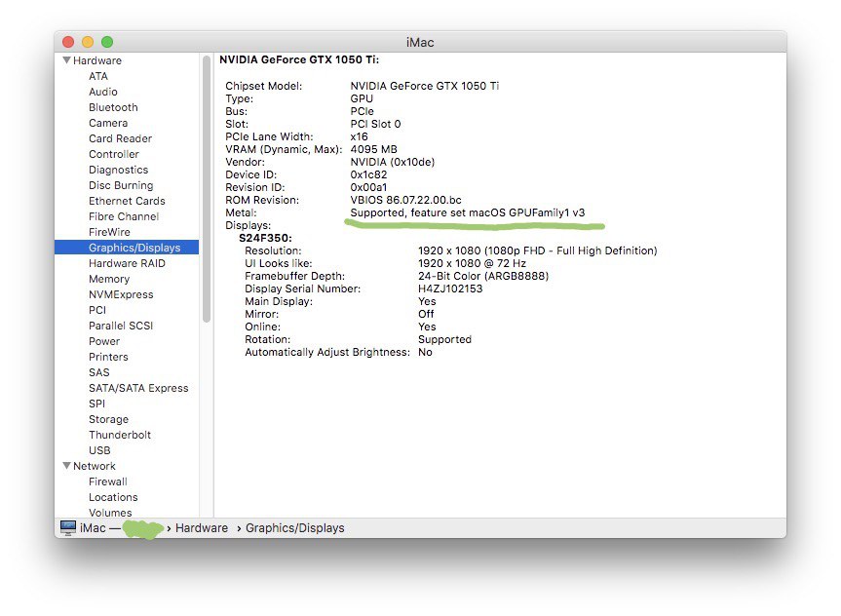841x616 pixels.
Task: Click the VRAM value 4095 MB
Action: point(374,149)
